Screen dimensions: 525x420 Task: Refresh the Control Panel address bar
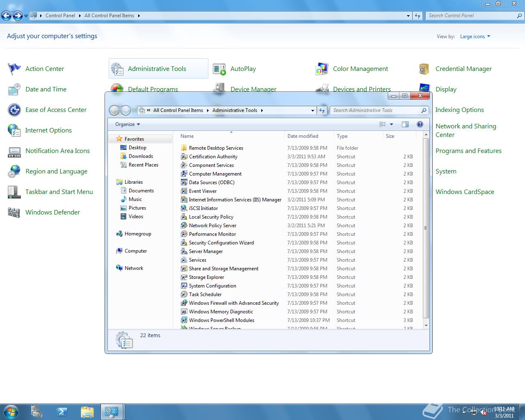click(418, 16)
